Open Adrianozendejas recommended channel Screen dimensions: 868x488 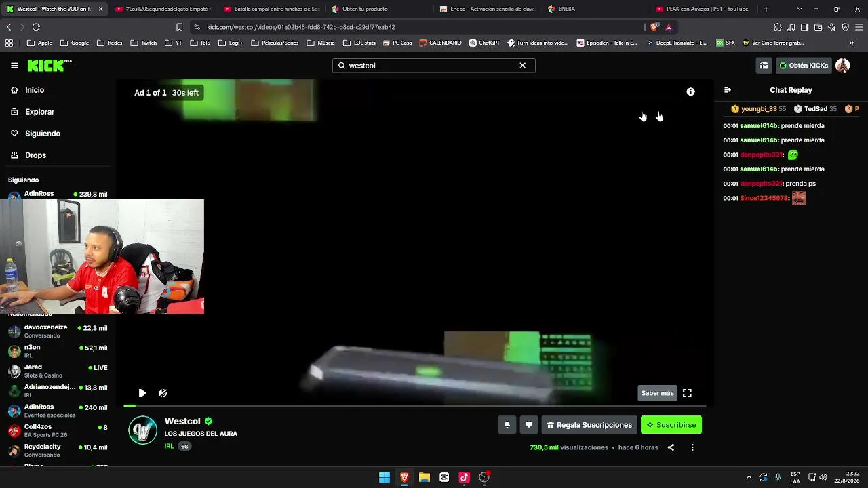[57, 391]
